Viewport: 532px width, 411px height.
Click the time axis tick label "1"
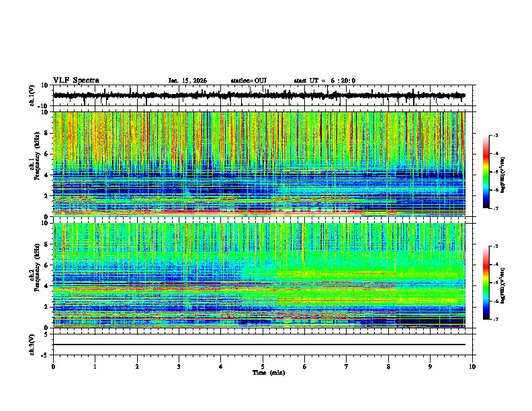click(95, 367)
